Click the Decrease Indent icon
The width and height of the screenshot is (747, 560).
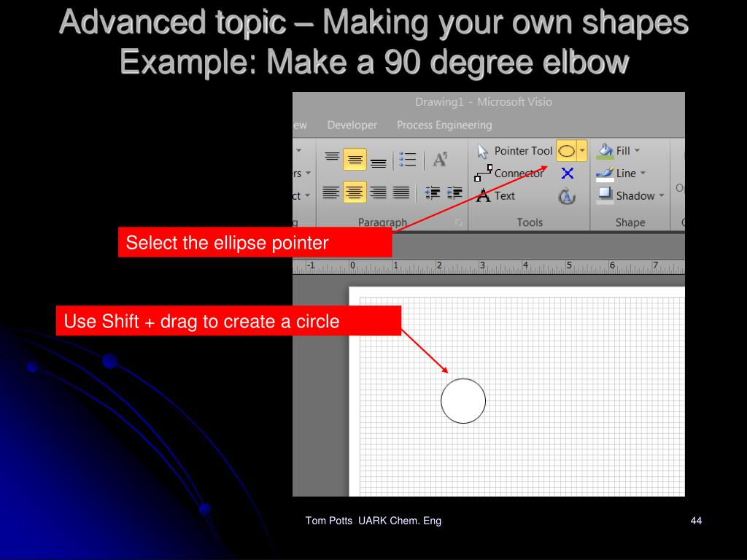coord(432,192)
